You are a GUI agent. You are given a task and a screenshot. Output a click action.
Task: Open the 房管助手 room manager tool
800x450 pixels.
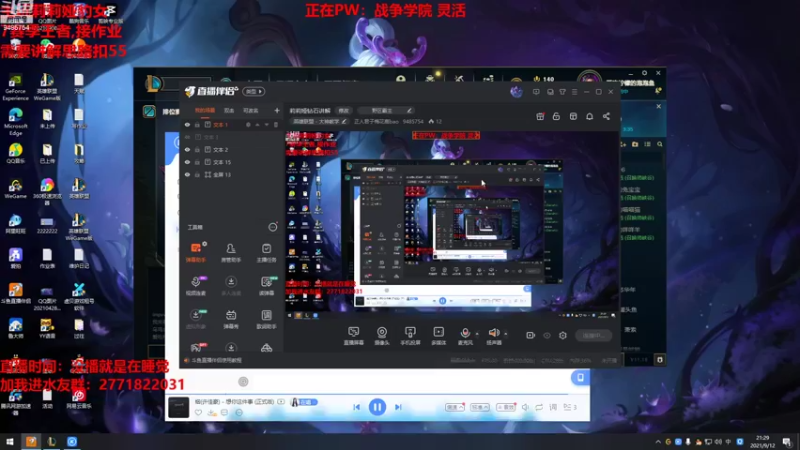click(231, 253)
